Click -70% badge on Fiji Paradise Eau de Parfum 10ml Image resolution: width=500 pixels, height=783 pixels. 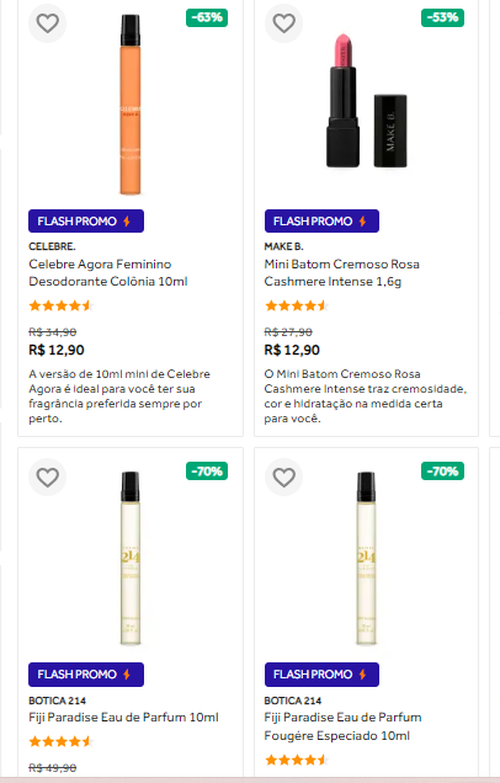point(207,471)
